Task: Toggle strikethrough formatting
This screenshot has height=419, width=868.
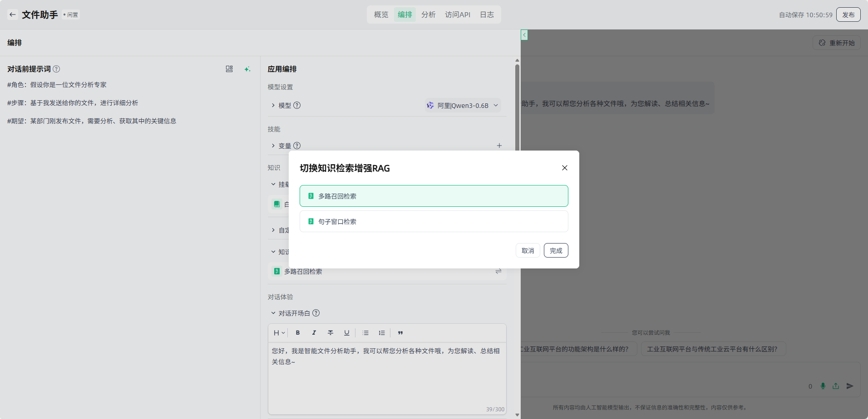Action: coord(330,333)
